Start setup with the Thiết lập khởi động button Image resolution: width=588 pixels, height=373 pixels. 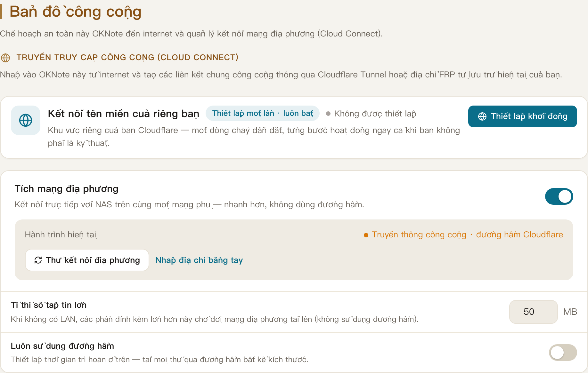coord(522,116)
